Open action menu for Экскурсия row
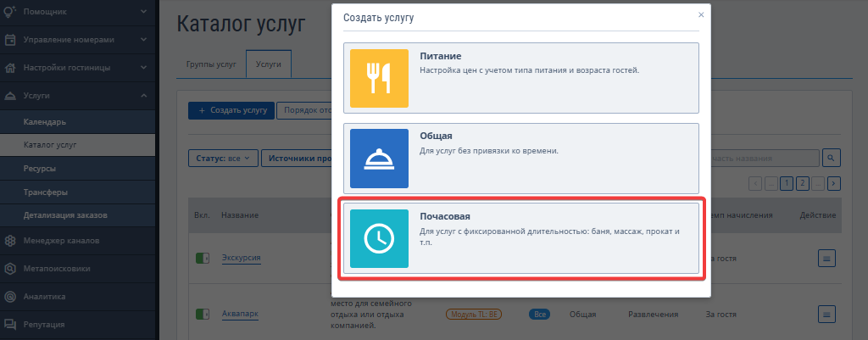Viewport: 868px width, 340px height. 826,258
